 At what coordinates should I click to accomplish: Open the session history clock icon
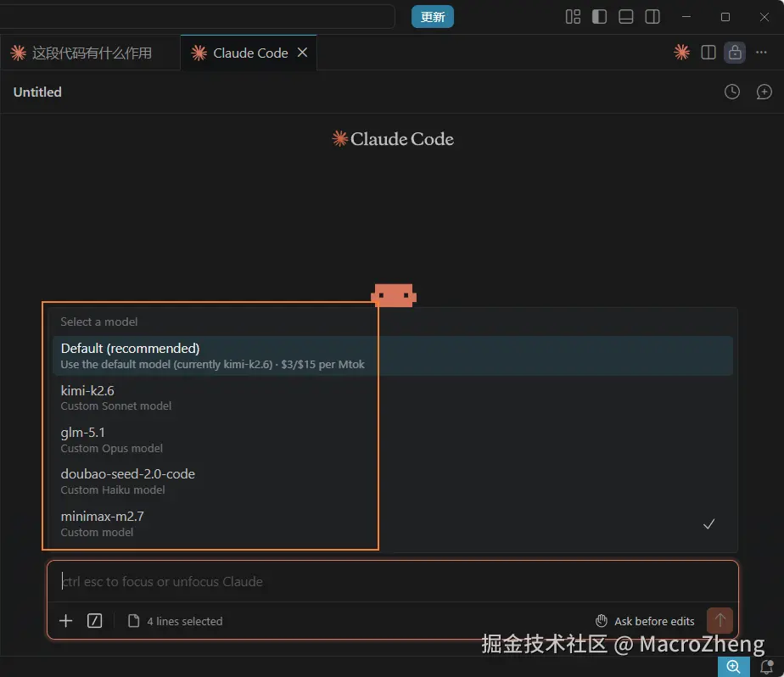[x=732, y=92]
